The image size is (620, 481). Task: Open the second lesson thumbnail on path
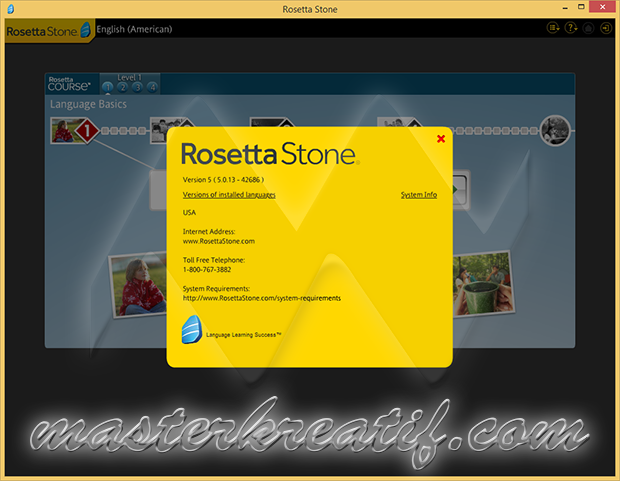tap(159, 130)
